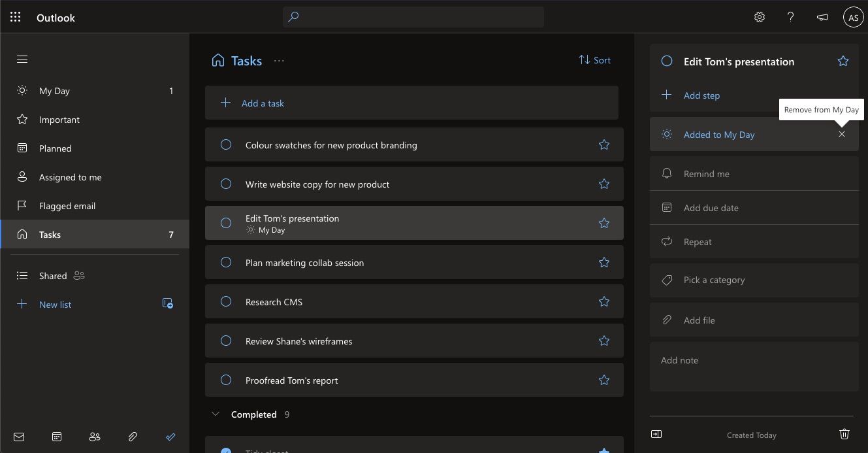Go to My Day list
The height and width of the screenshot is (453, 868).
click(x=54, y=91)
